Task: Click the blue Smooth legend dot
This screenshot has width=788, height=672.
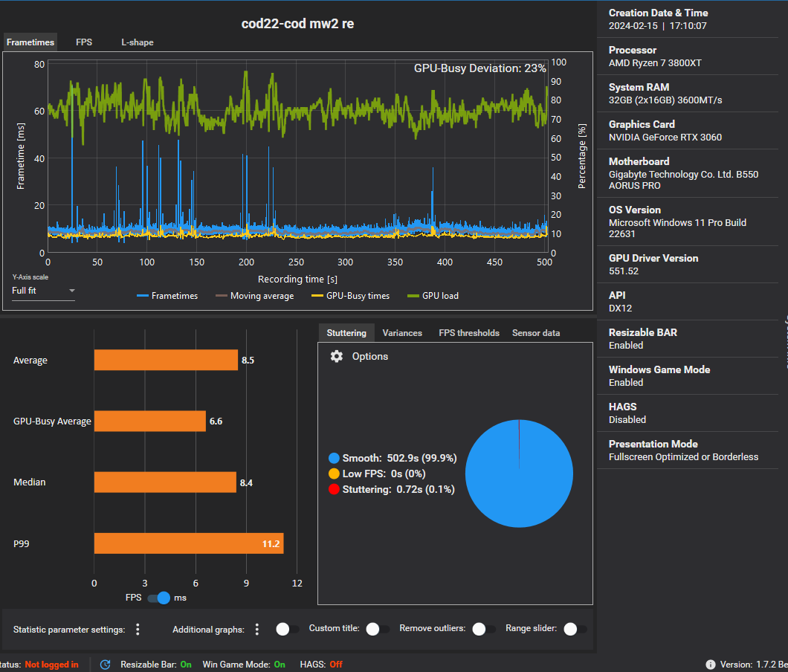Action: click(334, 458)
